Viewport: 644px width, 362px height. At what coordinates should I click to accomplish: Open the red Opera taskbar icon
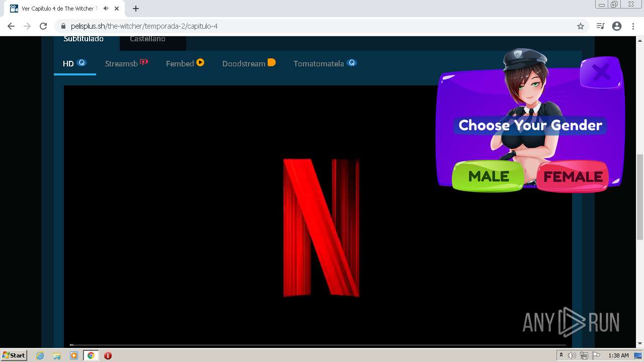[108, 355]
